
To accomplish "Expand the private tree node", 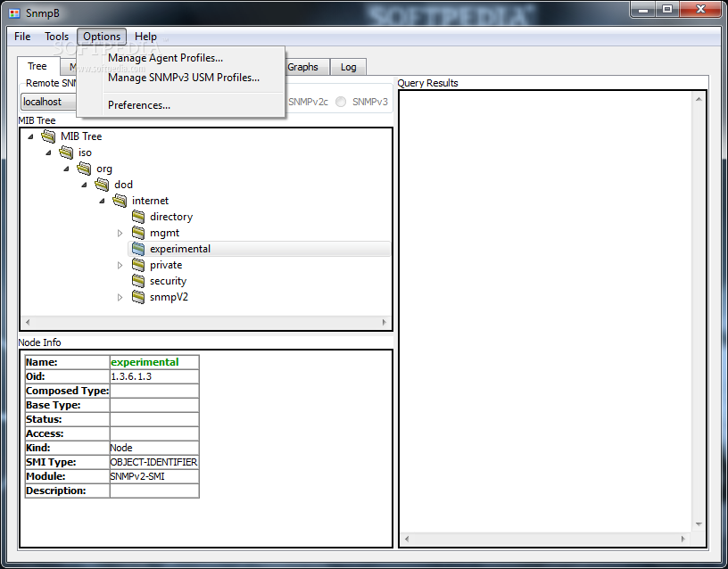I will 120,265.
